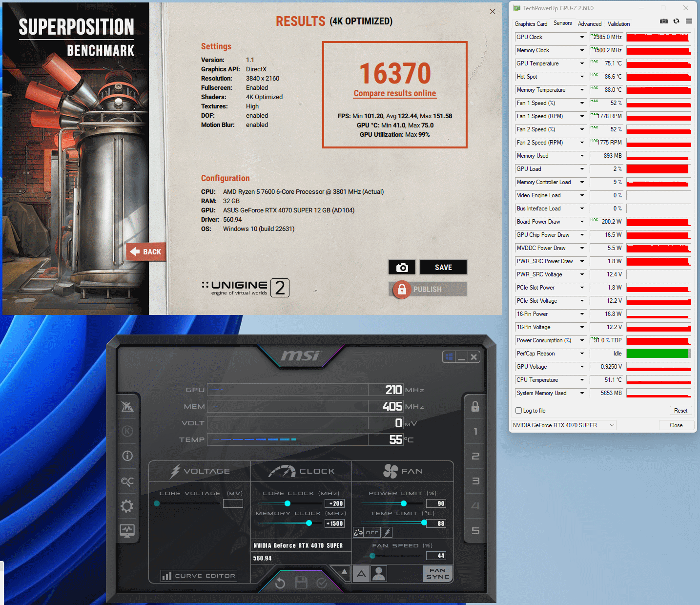The width and height of the screenshot is (700, 605).
Task: Click the fan up-arrow expander
Action: click(344, 572)
